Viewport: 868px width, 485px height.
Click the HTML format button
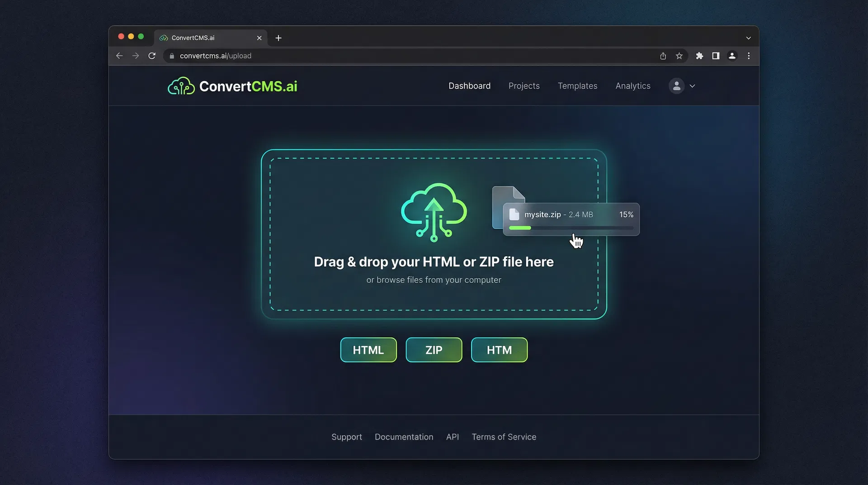pyautogui.click(x=368, y=350)
